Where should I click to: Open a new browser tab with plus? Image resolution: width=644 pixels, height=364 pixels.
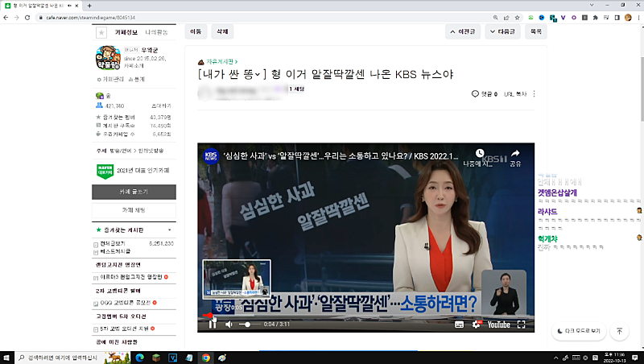point(89,6)
